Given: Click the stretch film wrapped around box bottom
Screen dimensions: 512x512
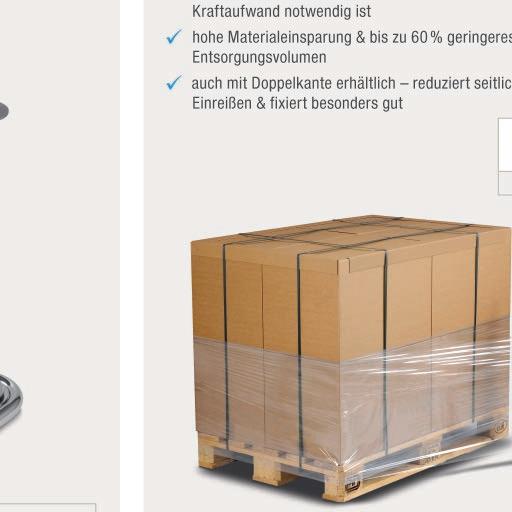Looking at the screenshot, I should click(x=350, y=400).
